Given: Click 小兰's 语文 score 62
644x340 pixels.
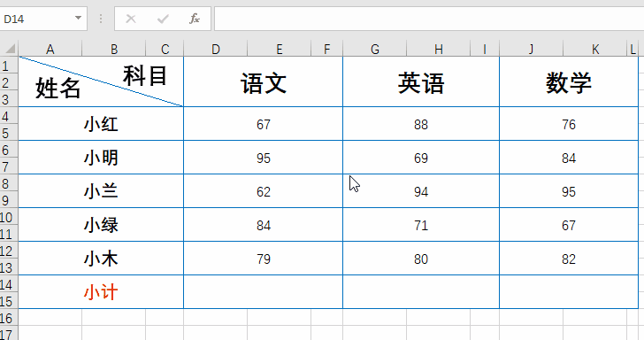Looking at the screenshot, I should coord(264,191).
